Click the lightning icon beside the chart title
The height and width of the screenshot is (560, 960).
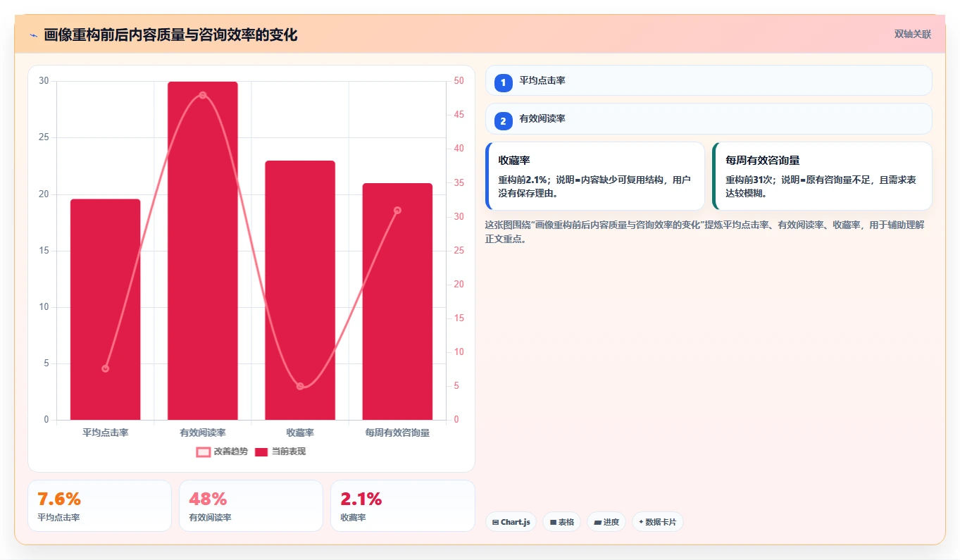pos(33,35)
